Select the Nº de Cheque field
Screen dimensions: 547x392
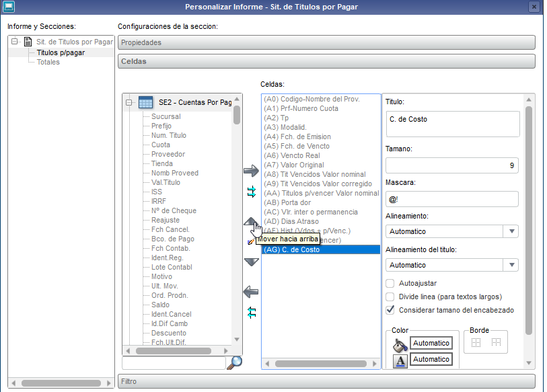click(174, 210)
